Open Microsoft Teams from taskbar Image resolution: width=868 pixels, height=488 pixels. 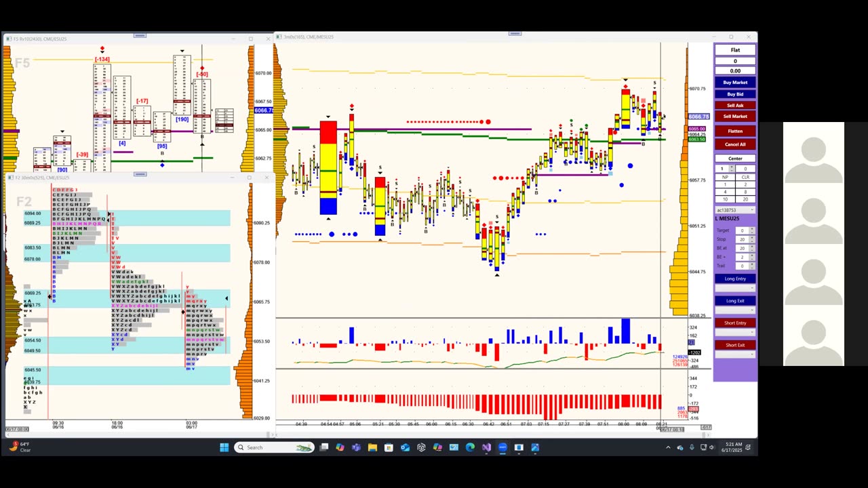[x=356, y=447]
